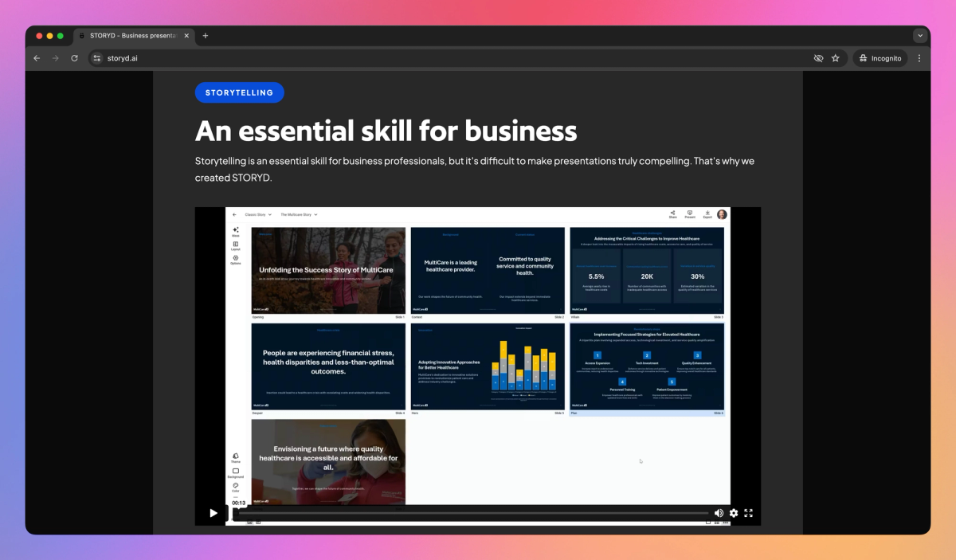Viewport: 956px width, 560px height.
Task: Click the Export icon in the editor
Action: pyautogui.click(x=707, y=214)
